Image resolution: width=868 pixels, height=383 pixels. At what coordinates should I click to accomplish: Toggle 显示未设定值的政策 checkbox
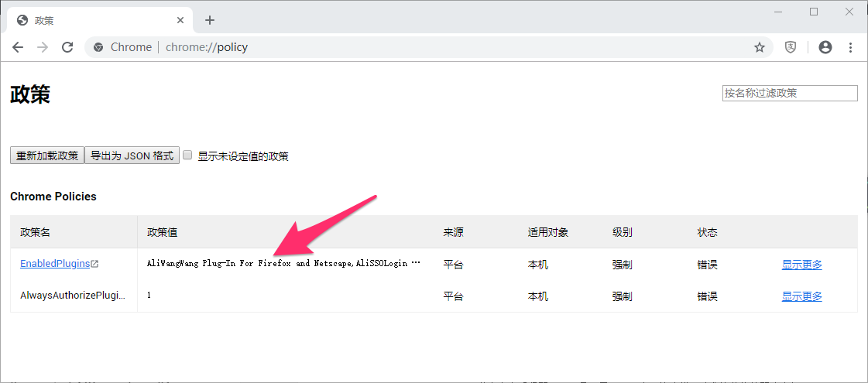pyautogui.click(x=187, y=155)
